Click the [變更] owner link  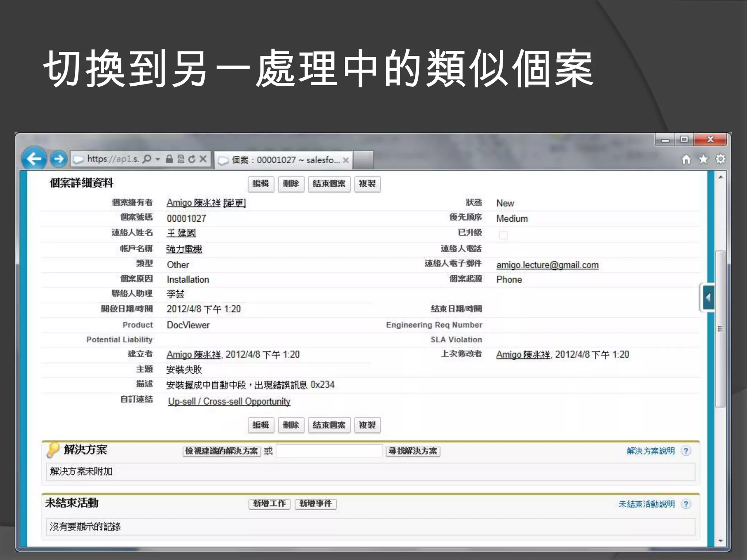tap(235, 203)
